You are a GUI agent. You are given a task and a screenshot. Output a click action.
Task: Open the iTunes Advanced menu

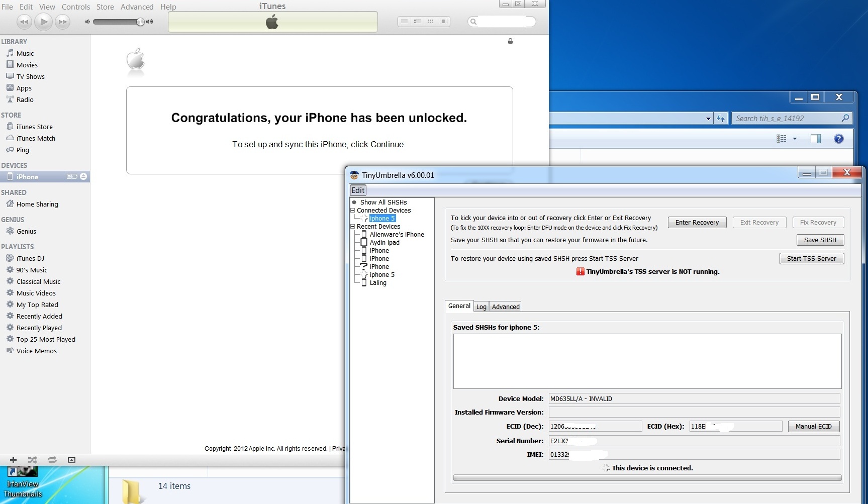[137, 7]
